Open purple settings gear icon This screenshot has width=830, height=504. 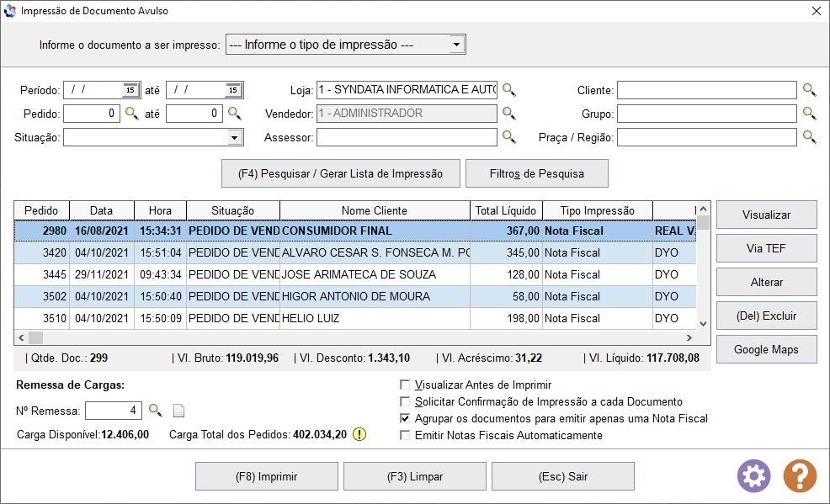(753, 476)
